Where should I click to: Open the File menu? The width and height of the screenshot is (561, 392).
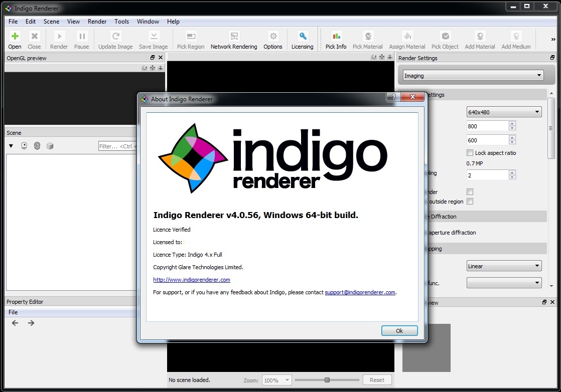point(13,22)
